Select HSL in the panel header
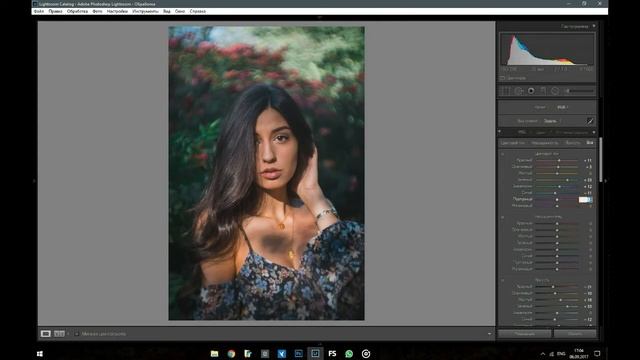Screen dimensions: 640x360 (x=522, y=132)
